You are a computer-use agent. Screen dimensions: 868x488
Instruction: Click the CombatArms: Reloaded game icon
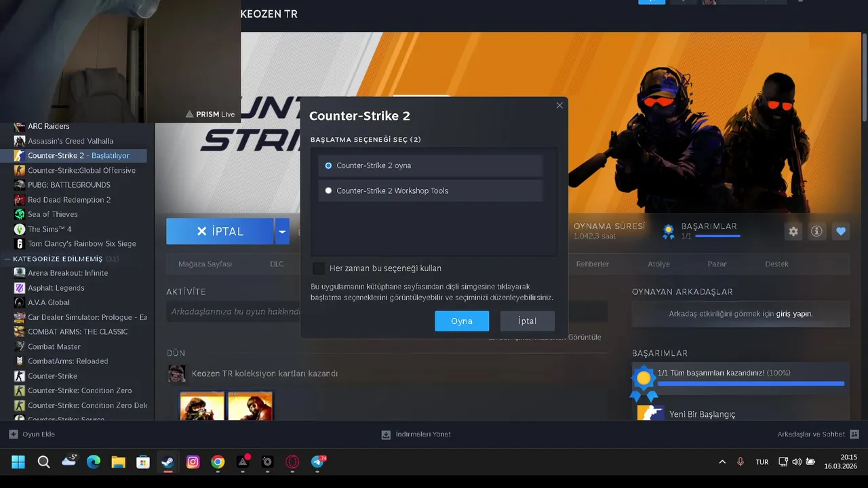tap(20, 361)
